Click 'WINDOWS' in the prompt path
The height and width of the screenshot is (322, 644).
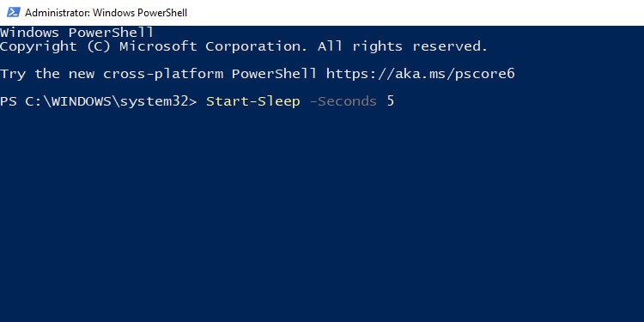pyautogui.click(x=82, y=101)
